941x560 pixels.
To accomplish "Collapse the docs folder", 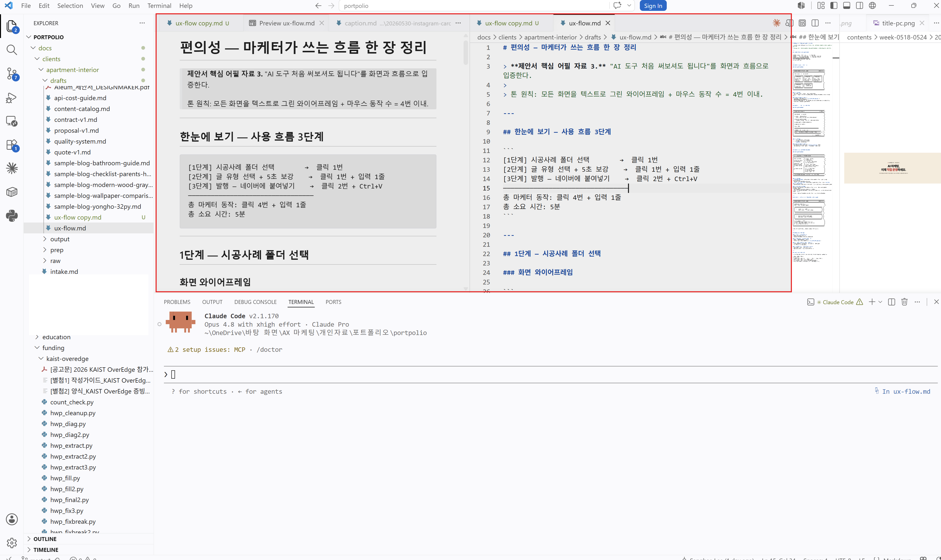I will click(x=33, y=48).
